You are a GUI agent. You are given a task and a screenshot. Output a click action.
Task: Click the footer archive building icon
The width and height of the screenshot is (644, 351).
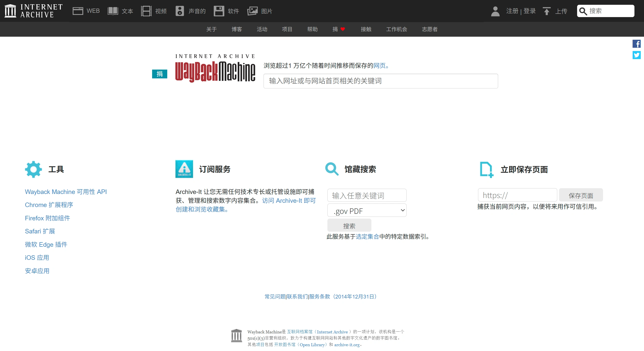click(x=236, y=336)
